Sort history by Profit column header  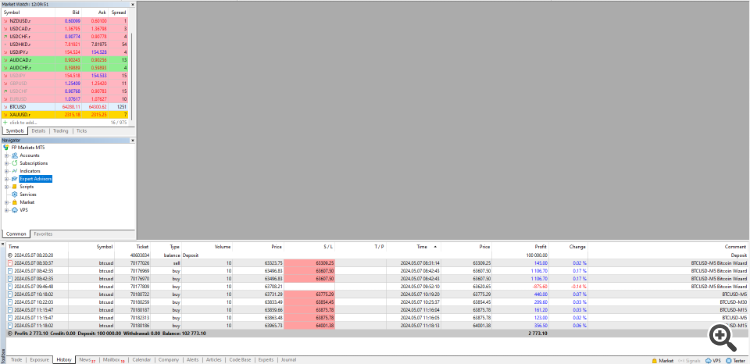click(x=520, y=246)
